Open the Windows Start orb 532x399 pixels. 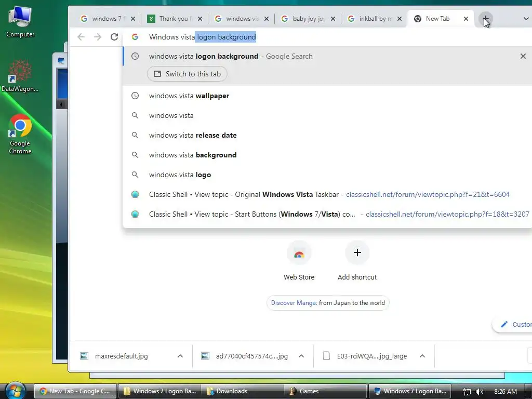pyautogui.click(x=15, y=391)
